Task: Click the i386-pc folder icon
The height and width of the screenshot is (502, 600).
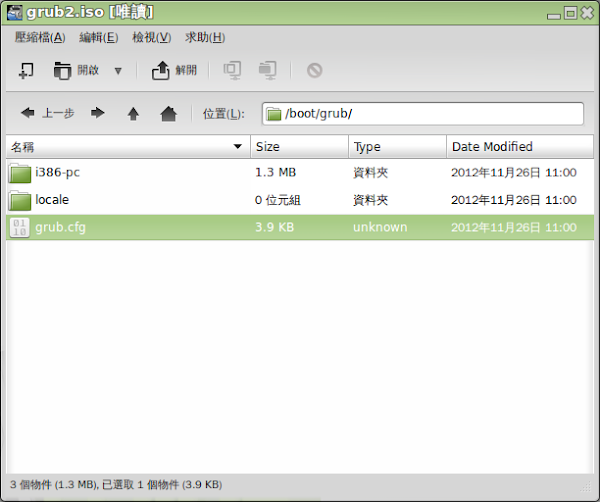Action: pos(20,173)
